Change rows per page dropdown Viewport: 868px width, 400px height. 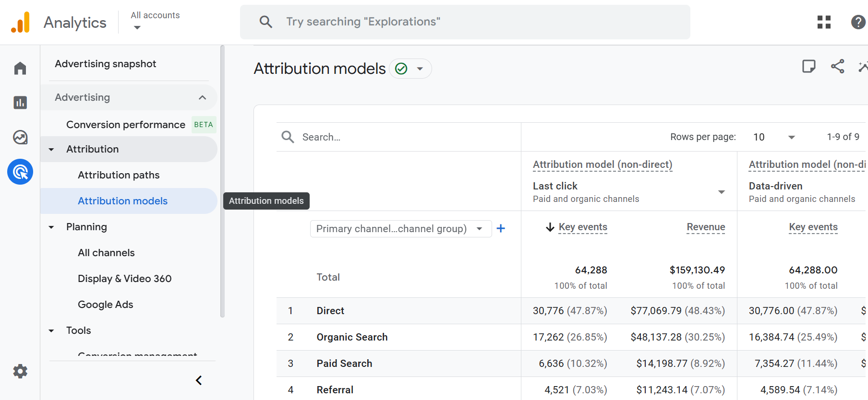click(x=774, y=137)
